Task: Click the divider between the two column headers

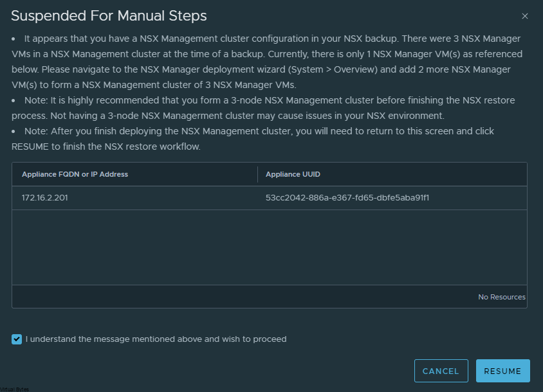Action: tap(257, 174)
